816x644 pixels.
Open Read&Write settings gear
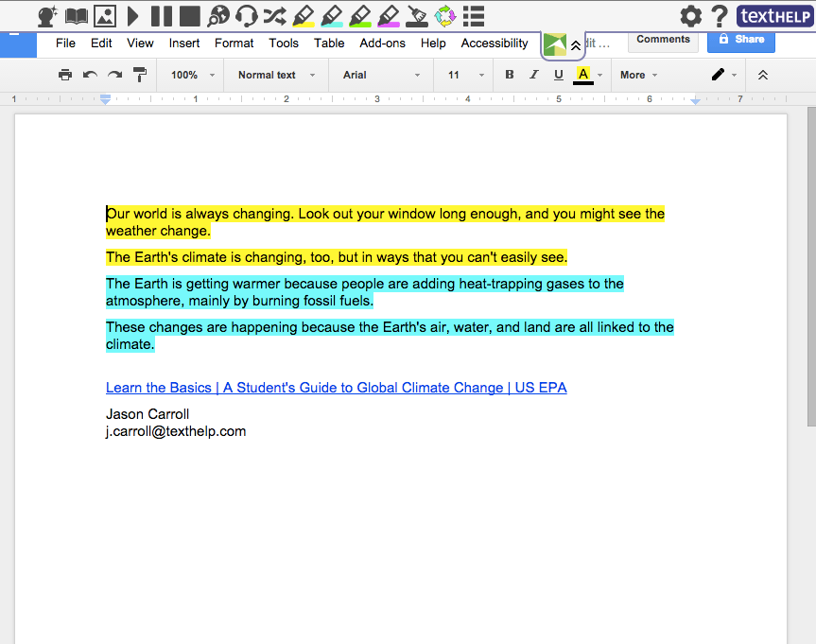(x=691, y=15)
